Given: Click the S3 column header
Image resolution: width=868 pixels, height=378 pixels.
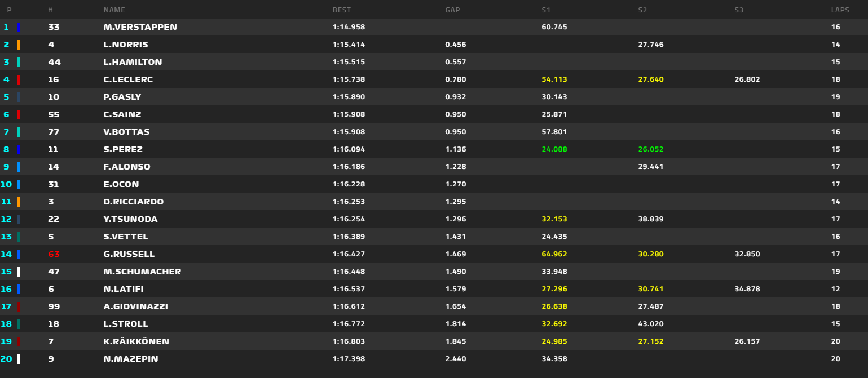Looking at the screenshot, I should pyautogui.click(x=739, y=10).
